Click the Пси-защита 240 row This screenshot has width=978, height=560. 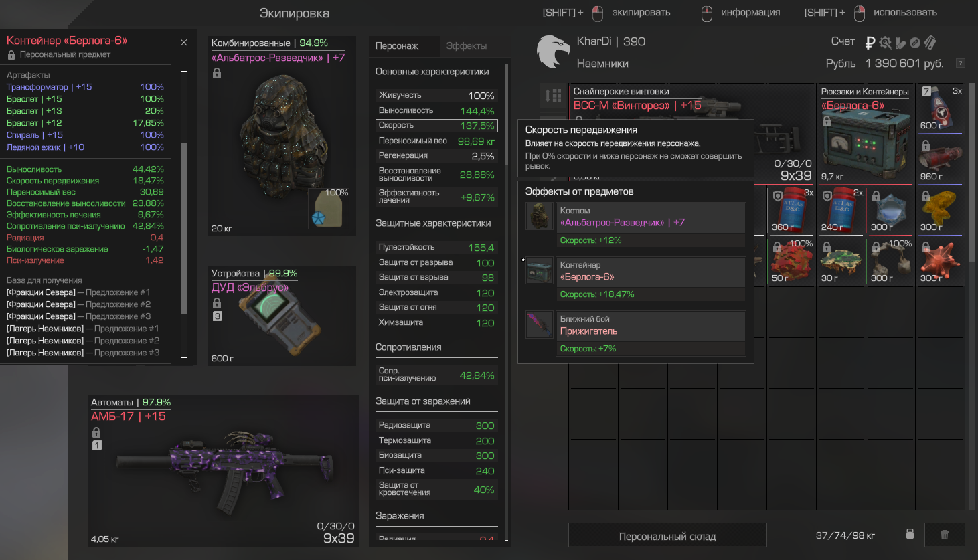pyautogui.click(x=436, y=470)
